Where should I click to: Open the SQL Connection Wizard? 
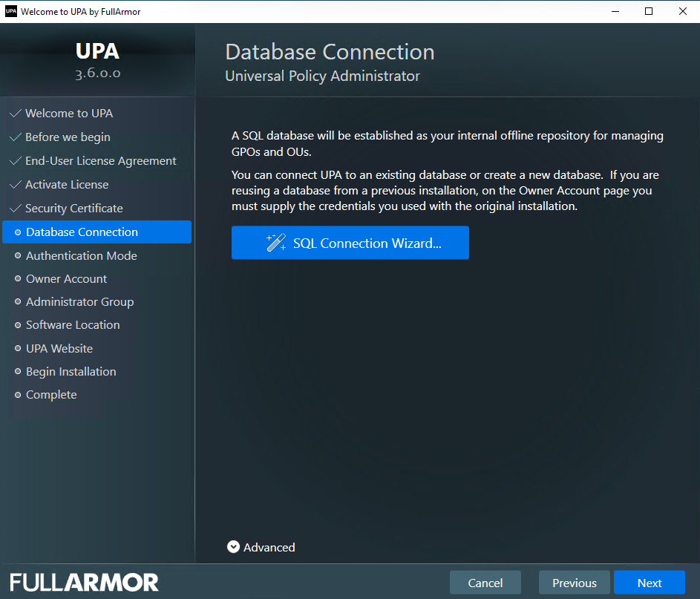pos(350,243)
